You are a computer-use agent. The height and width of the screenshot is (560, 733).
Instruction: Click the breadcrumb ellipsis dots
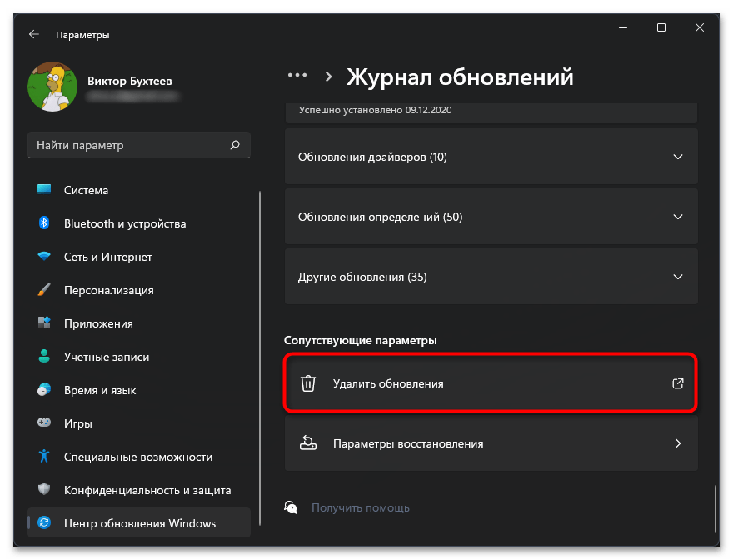click(x=297, y=76)
